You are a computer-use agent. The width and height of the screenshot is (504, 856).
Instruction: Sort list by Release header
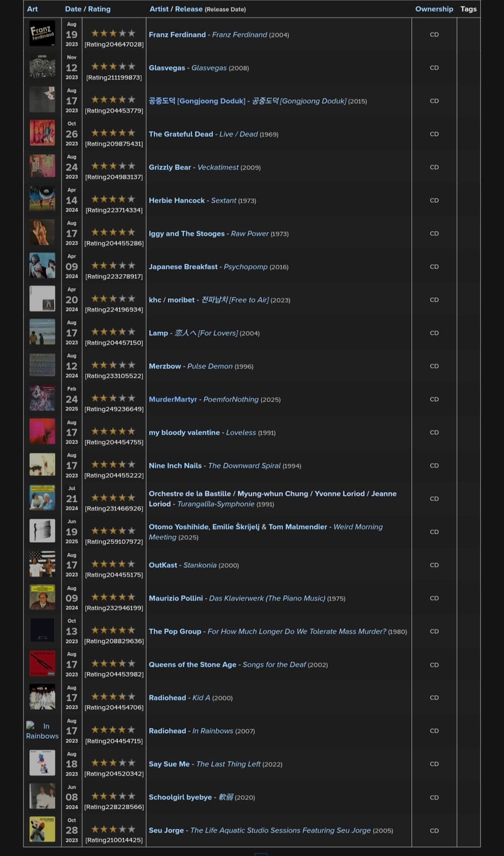point(189,9)
